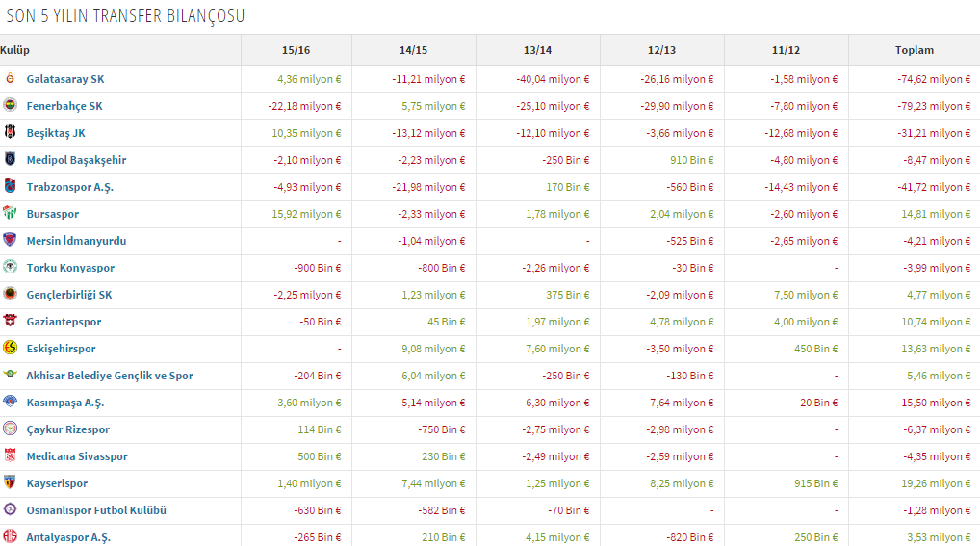Click Çaykur Rizespor 15/16 value '114 Bin €'
Screen dimensions: 980x546
point(320,429)
